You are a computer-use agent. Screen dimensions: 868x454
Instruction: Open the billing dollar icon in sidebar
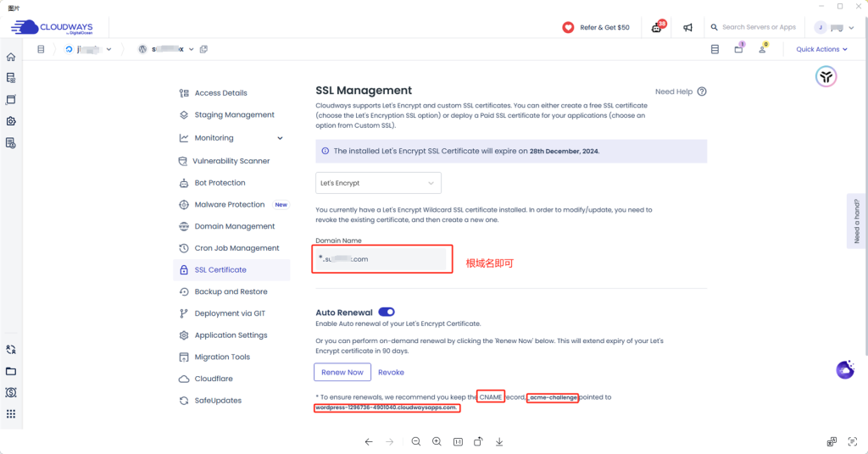point(10,393)
